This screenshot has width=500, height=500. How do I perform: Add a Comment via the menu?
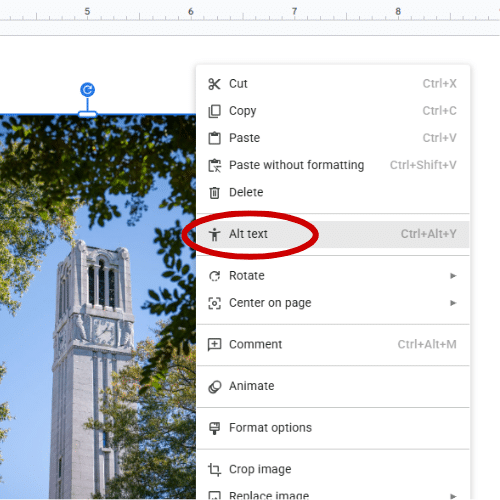tap(333, 345)
